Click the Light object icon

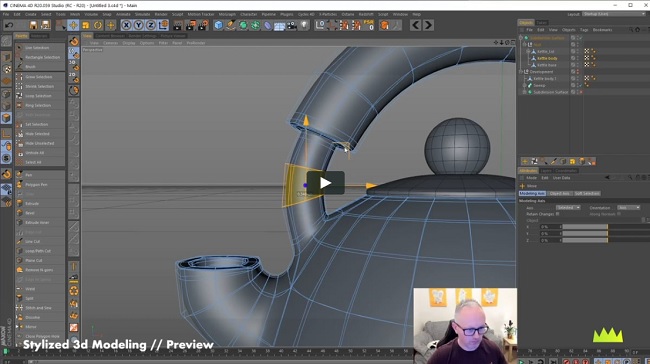click(304, 25)
